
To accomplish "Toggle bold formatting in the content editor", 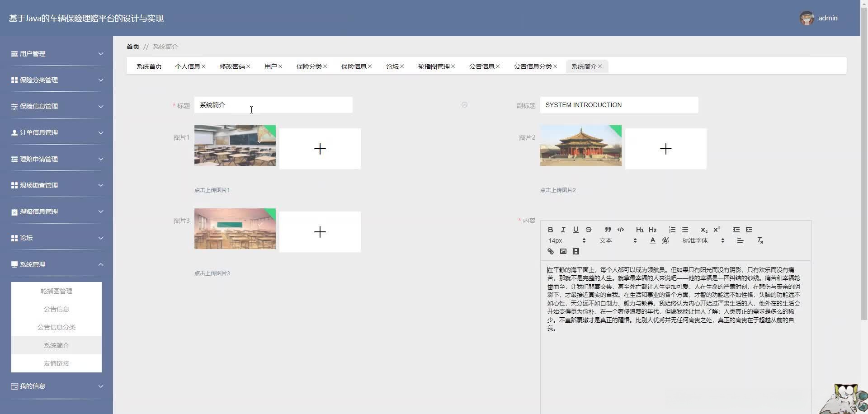I will [x=550, y=230].
